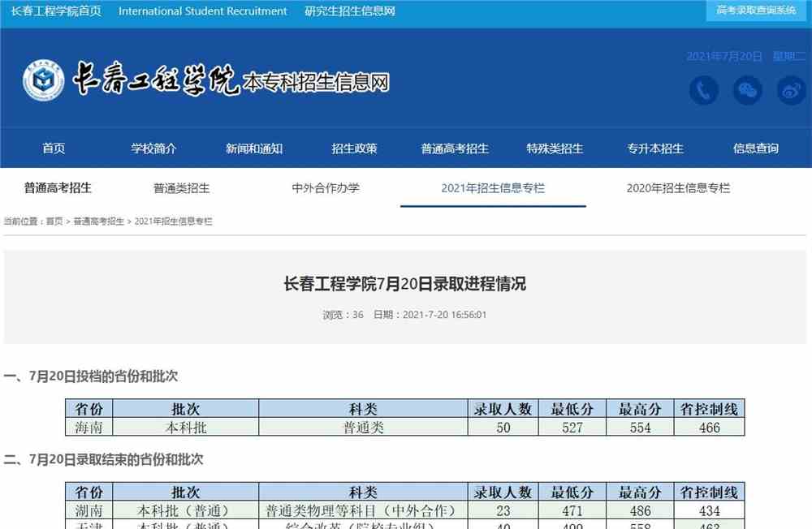This screenshot has height=529, width=812.
Task: Click 普通类物理等科目（中外合作） cell
Action: (364, 511)
